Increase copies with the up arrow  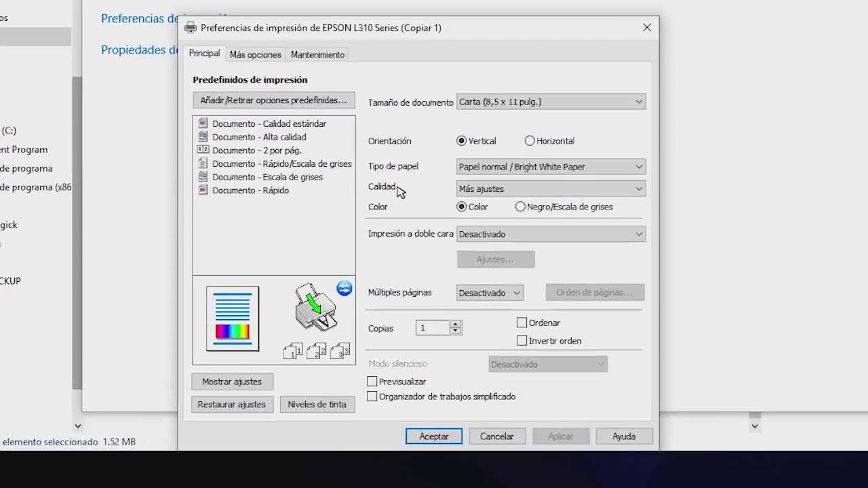[456, 324]
